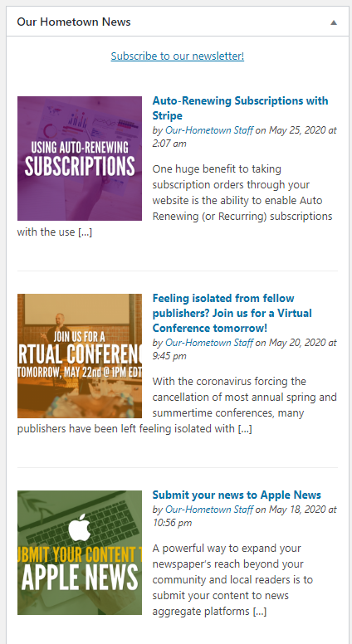Click the May 25 post excerpt text
352x644 pixels.
(x=177, y=201)
